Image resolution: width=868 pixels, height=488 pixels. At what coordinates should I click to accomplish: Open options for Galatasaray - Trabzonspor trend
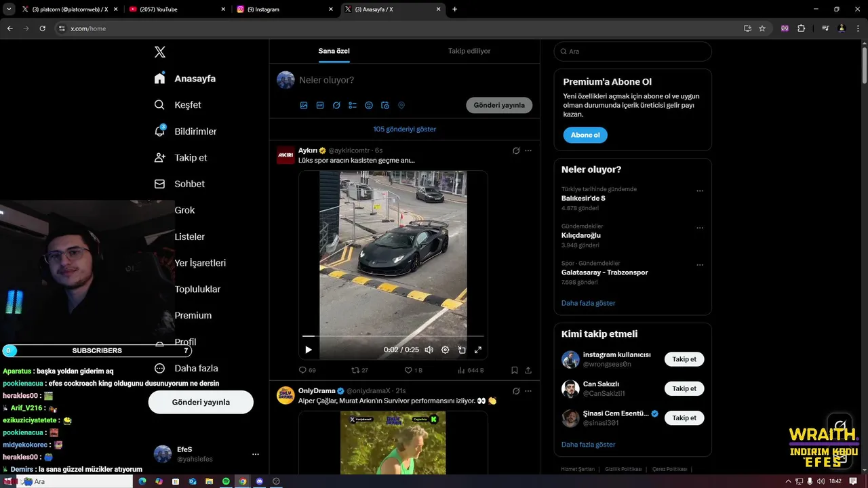pos(700,265)
